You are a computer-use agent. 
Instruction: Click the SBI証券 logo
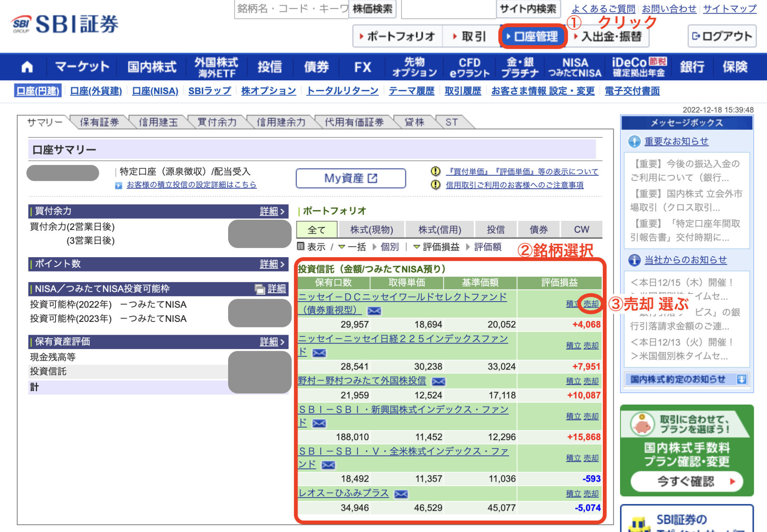[65, 25]
